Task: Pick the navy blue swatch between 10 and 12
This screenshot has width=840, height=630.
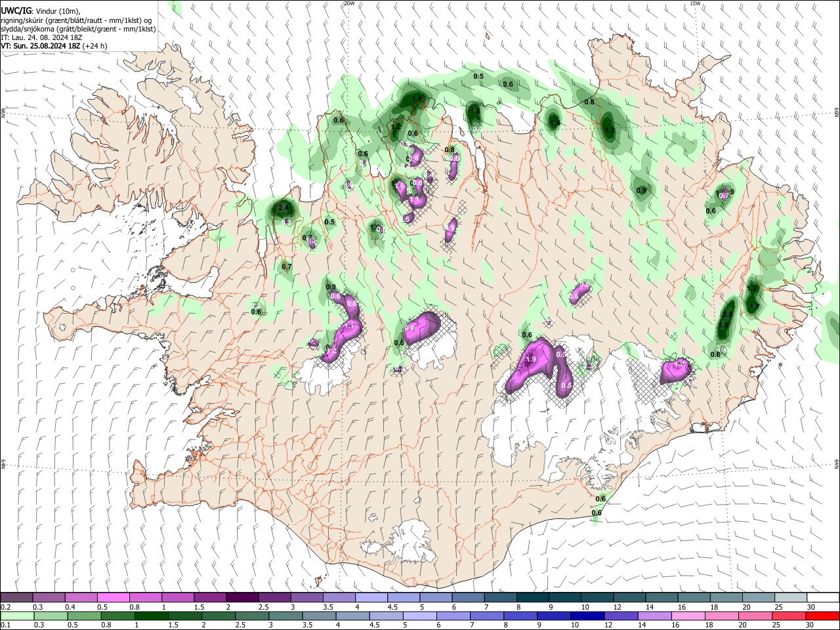Action: click(x=588, y=616)
